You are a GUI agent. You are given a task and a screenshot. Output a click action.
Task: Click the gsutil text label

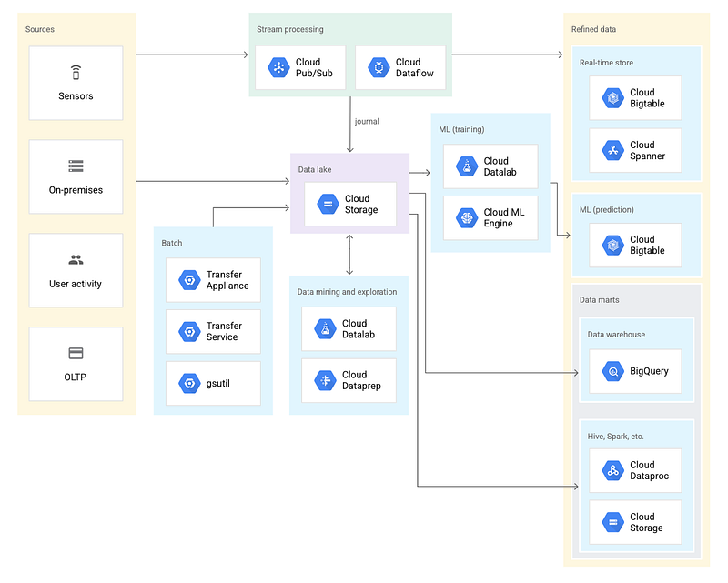(217, 384)
